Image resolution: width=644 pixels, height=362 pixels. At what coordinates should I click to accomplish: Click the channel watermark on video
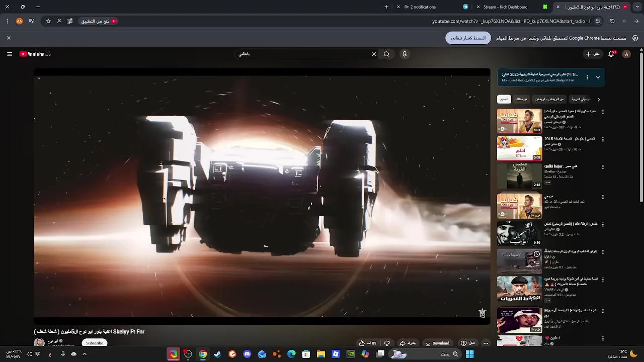tap(482, 313)
